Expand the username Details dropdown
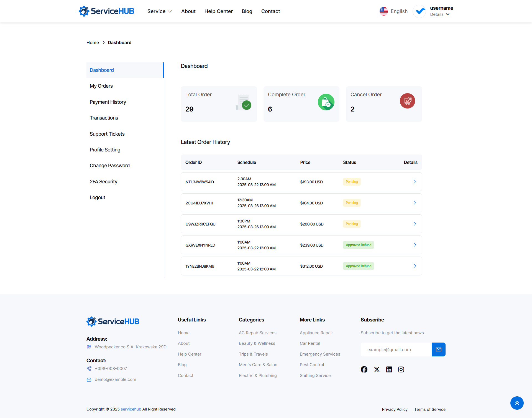532x418 pixels. click(440, 14)
